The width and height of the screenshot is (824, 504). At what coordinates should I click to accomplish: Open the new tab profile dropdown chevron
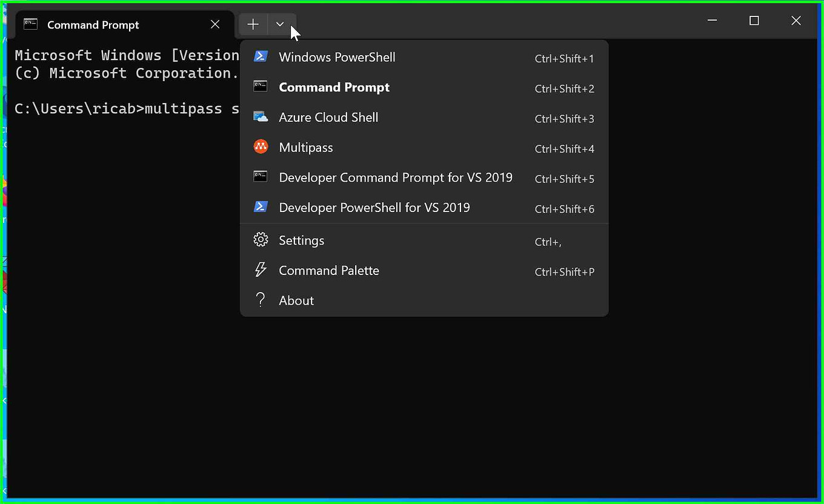pyautogui.click(x=280, y=24)
